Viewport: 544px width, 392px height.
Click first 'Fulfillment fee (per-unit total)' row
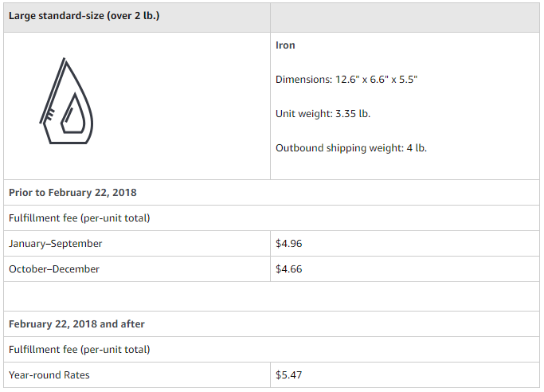(272, 218)
